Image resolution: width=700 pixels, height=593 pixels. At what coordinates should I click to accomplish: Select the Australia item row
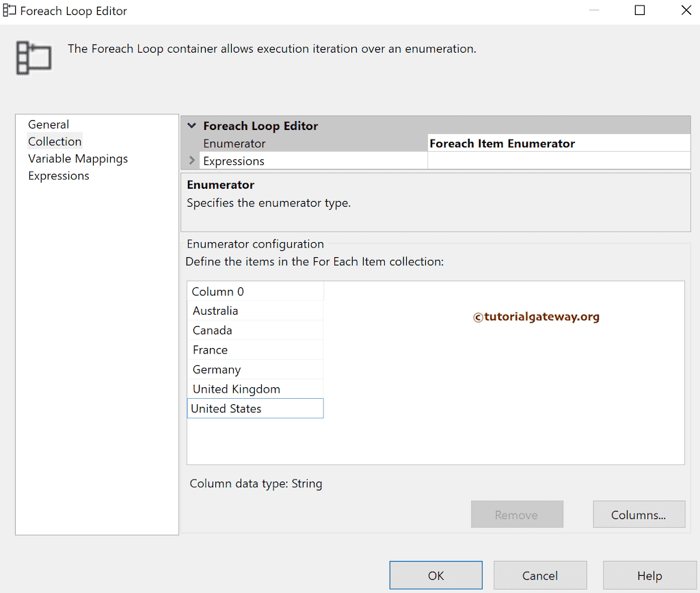(254, 311)
